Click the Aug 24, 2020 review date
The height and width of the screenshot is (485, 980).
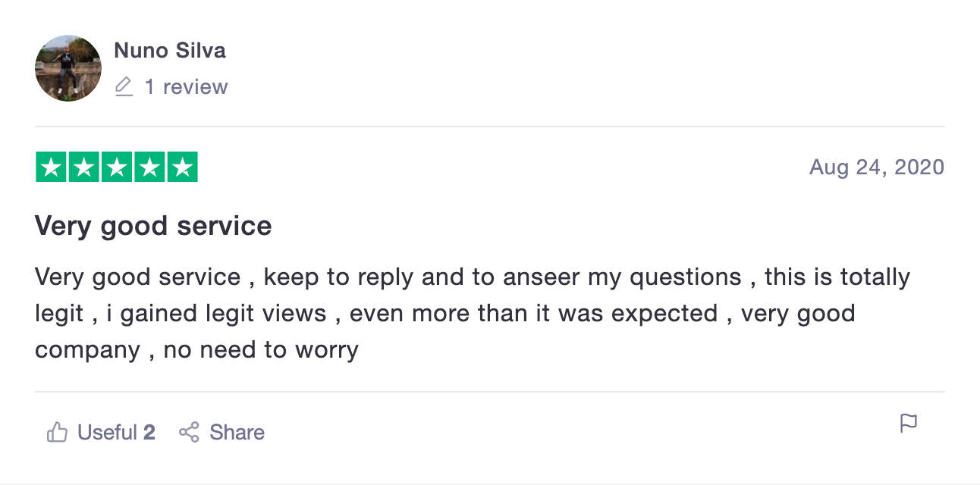point(877,167)
